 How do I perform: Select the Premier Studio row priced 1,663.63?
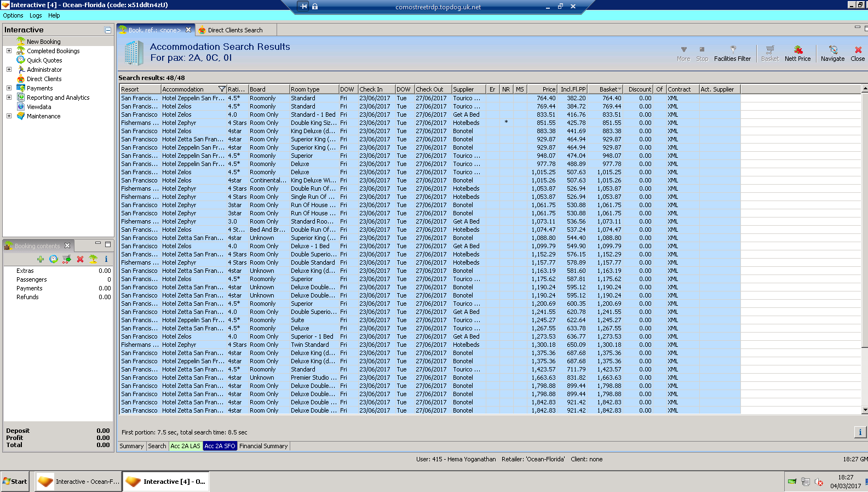[430, 377]
